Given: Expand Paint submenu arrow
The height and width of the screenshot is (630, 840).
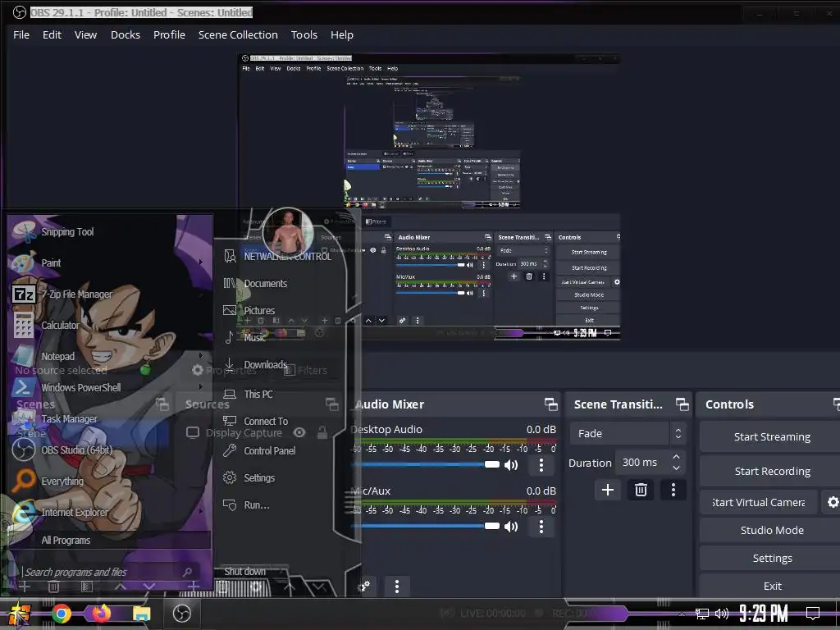Looking at the screenshot, I should pos(201,262).
